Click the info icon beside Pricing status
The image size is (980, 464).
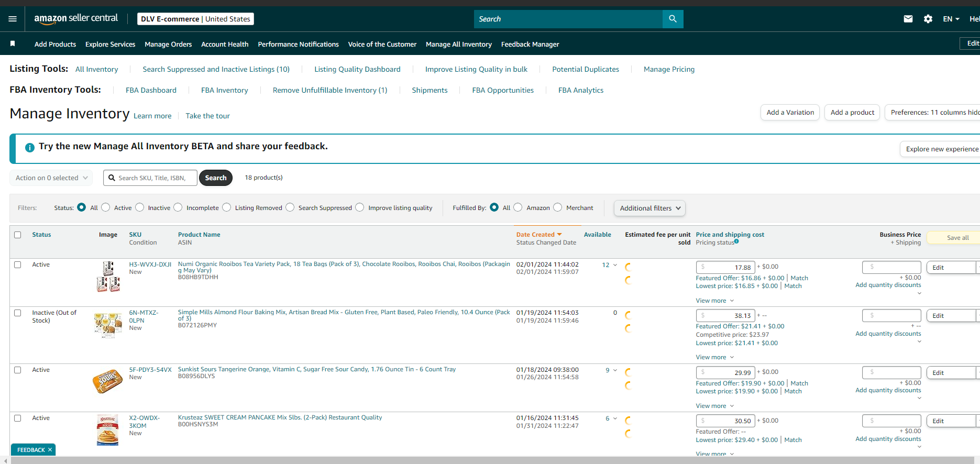click(736, 241)
